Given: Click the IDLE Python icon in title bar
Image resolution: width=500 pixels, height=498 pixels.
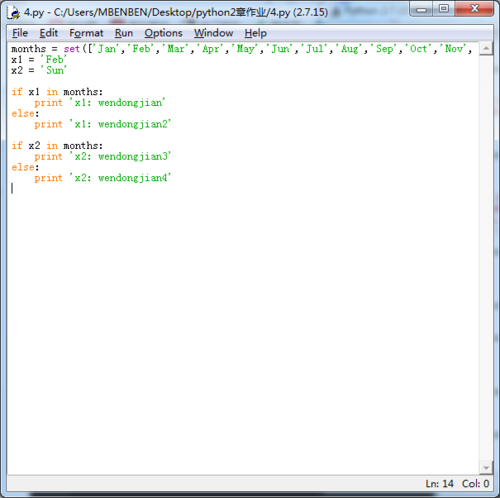Looking at the screenshot, I should pos(14,12).
